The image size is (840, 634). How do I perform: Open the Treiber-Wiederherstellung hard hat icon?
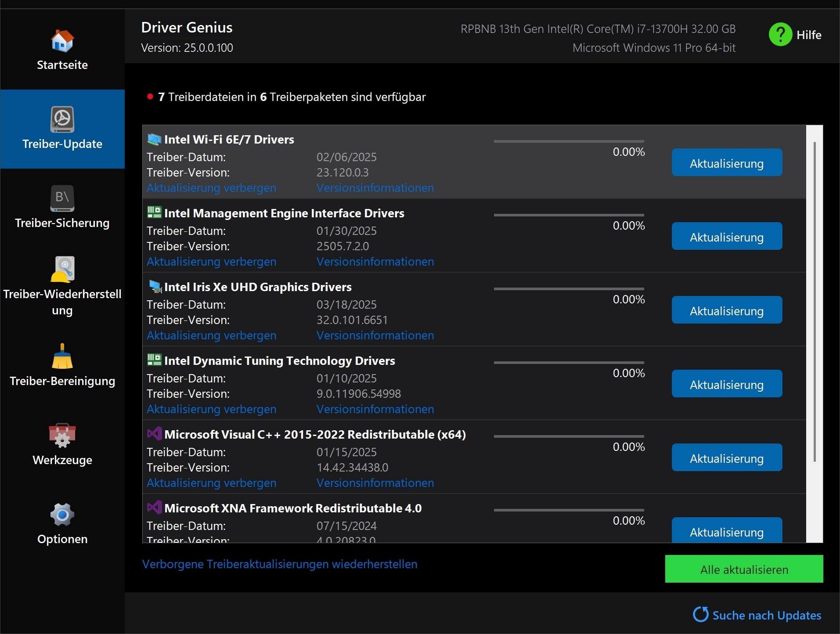click(x=62, y=269)
